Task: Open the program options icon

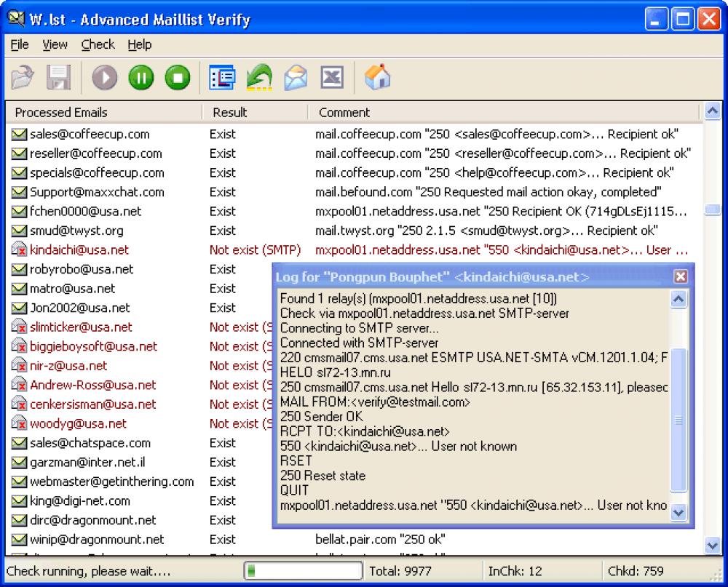Action: coord(222,76)
